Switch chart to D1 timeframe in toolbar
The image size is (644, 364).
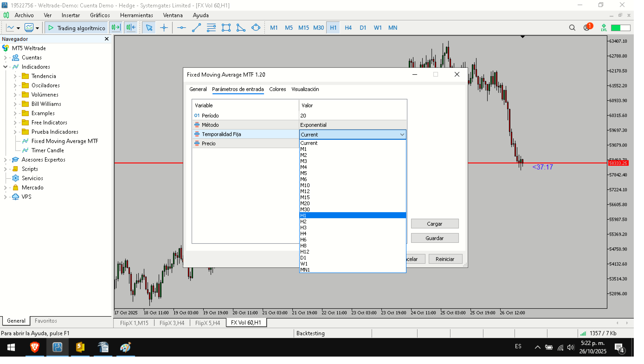[x=363, y=28]
